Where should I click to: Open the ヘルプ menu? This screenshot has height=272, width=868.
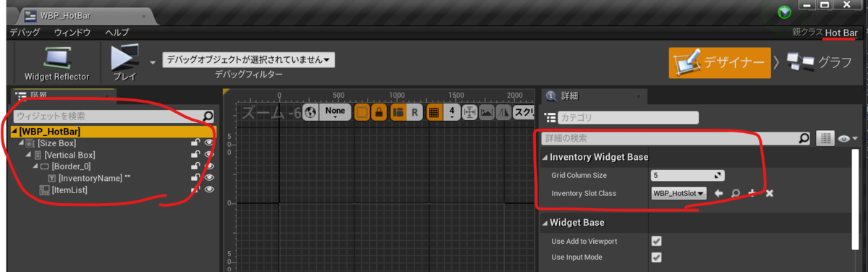pyautogui.click(x=117, y=33)
